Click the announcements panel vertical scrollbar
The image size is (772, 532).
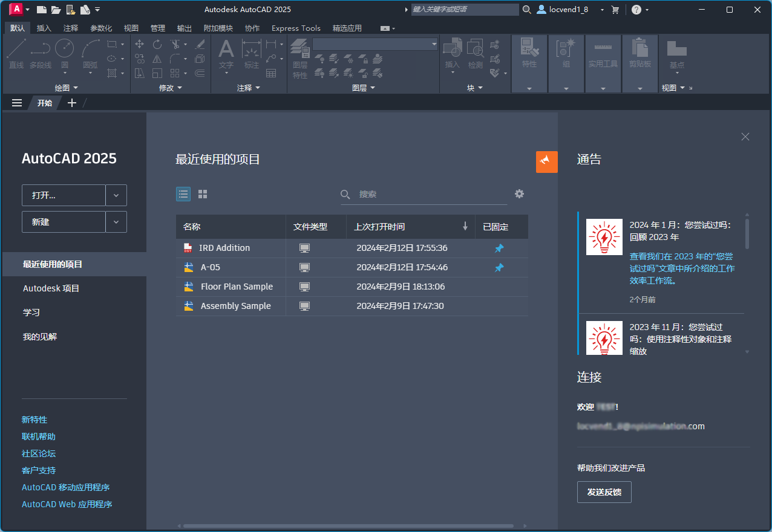[747, 233]
